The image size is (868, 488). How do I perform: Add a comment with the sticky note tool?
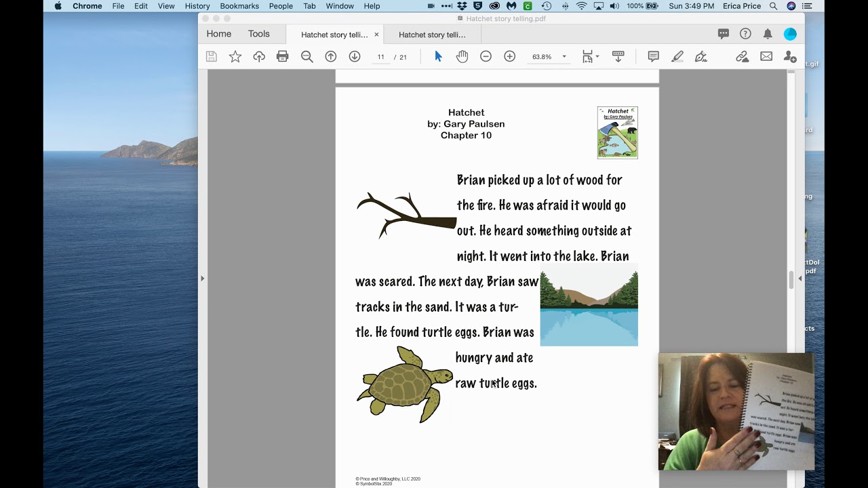pos(654,57)
